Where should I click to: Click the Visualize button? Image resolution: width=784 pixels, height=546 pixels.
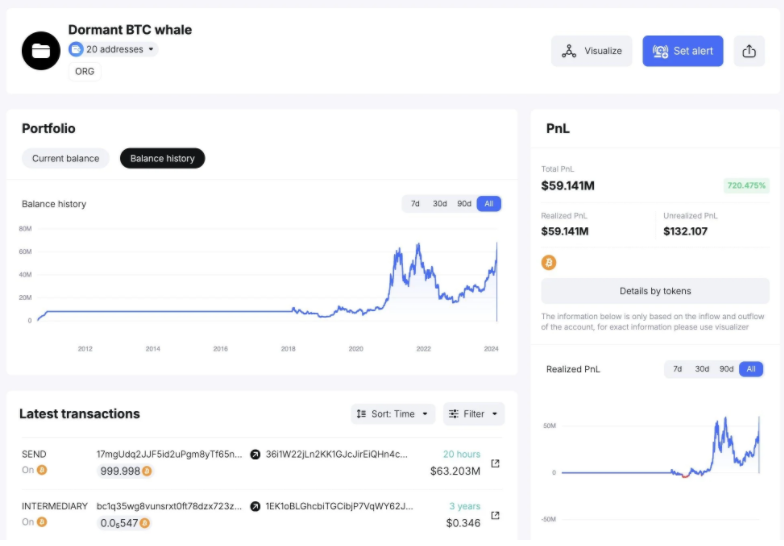pos(591,51)
